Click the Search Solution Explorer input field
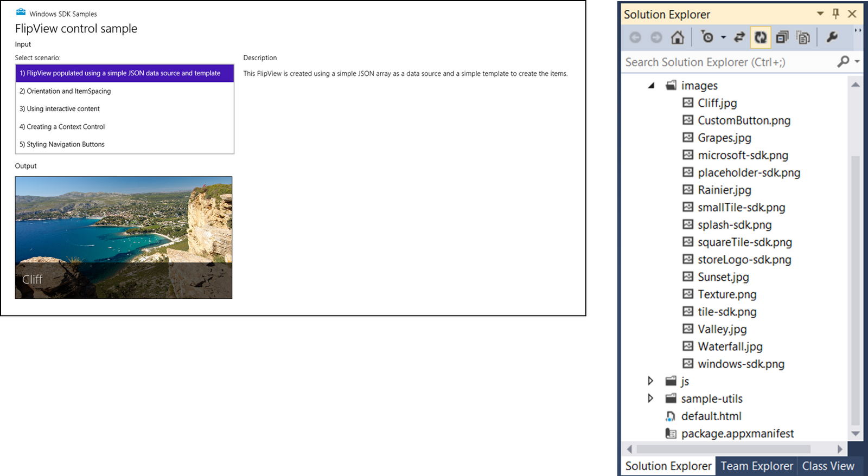This screenshot has width=868, height=476. click(727, 62)
